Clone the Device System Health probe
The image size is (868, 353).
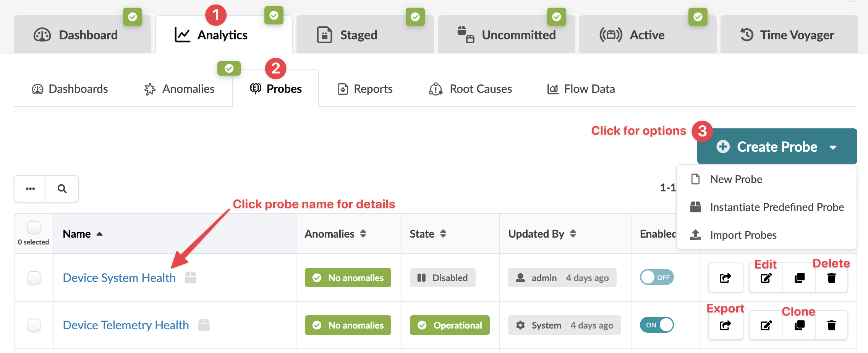tap(799, 278)
